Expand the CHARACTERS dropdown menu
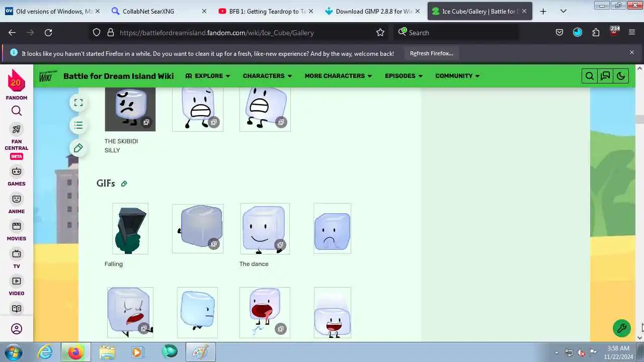Screen dimensions: 644x362 (x=267, y=76)
